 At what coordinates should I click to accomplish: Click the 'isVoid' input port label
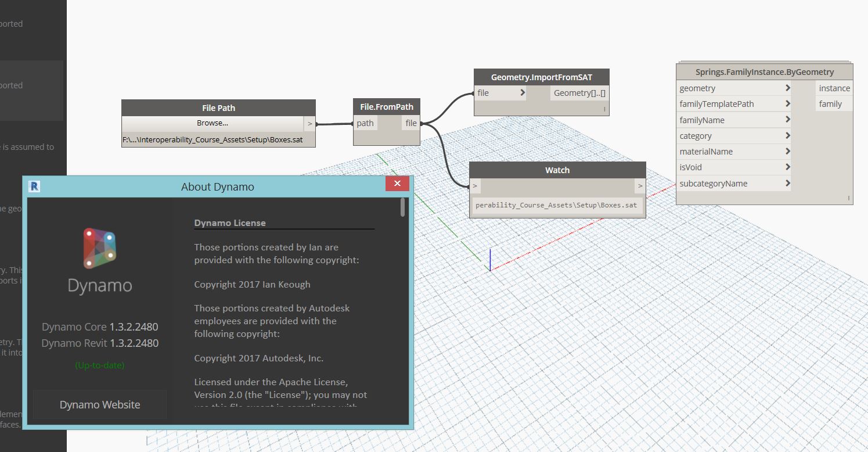(x=690, y=167)
